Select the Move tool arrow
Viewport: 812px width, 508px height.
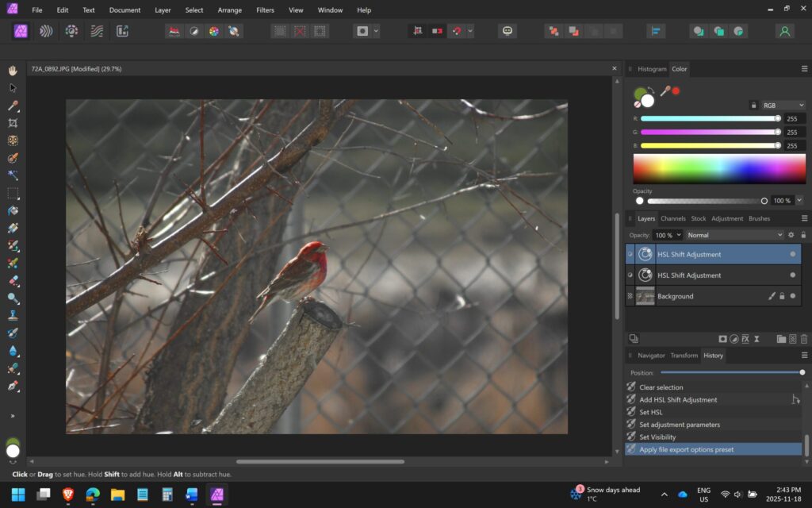point(13,88)
